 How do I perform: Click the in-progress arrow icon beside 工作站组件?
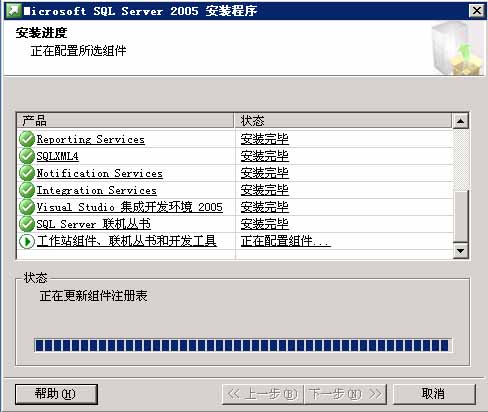point(27,241)
